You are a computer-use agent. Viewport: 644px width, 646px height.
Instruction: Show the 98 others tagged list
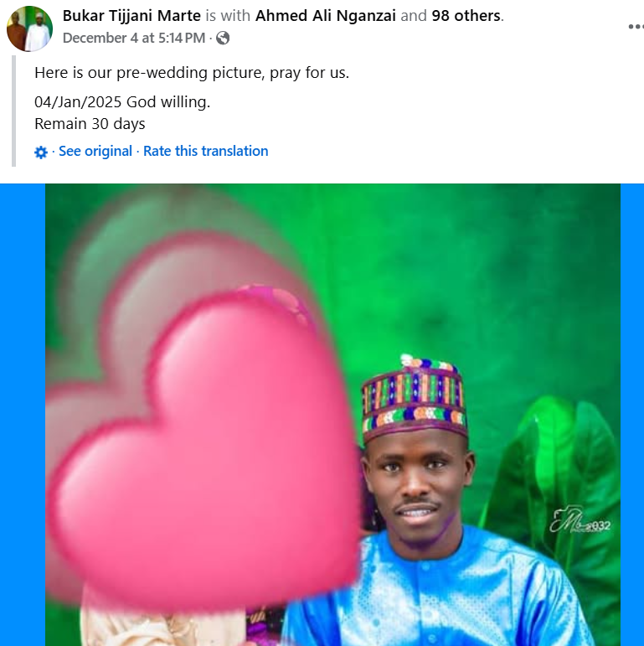pos(466,16)
